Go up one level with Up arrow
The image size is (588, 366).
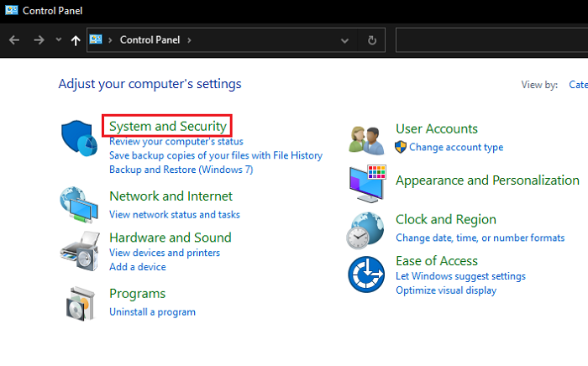point(76,40)
